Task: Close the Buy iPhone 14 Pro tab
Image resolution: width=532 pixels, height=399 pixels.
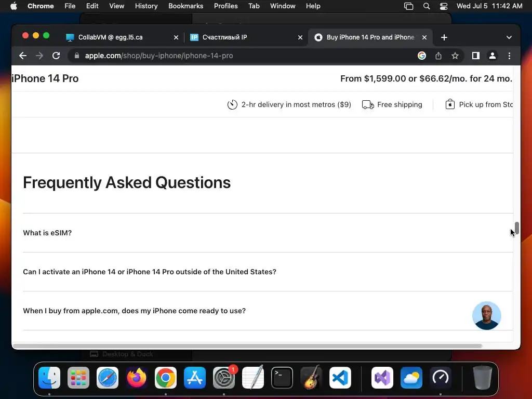Action: tap(424, 37)
